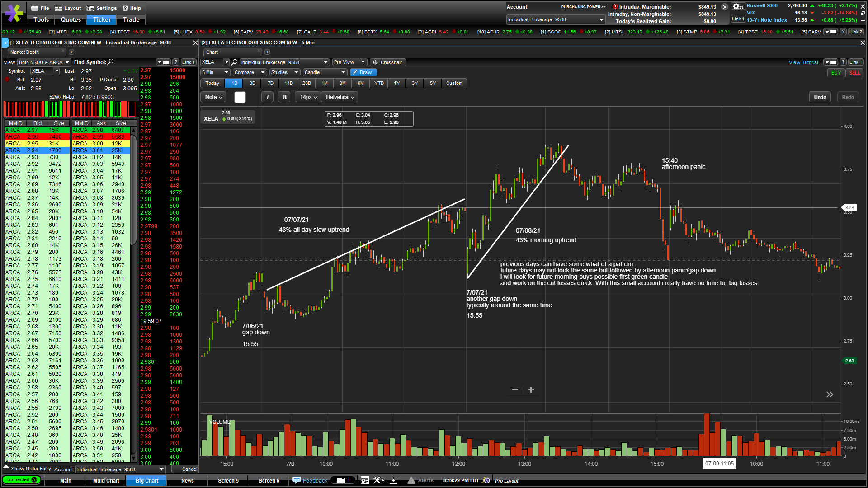Toggle the Draw mode button
Image resolution: width=868 pixels, height=488 pixels.
point(363,72)
